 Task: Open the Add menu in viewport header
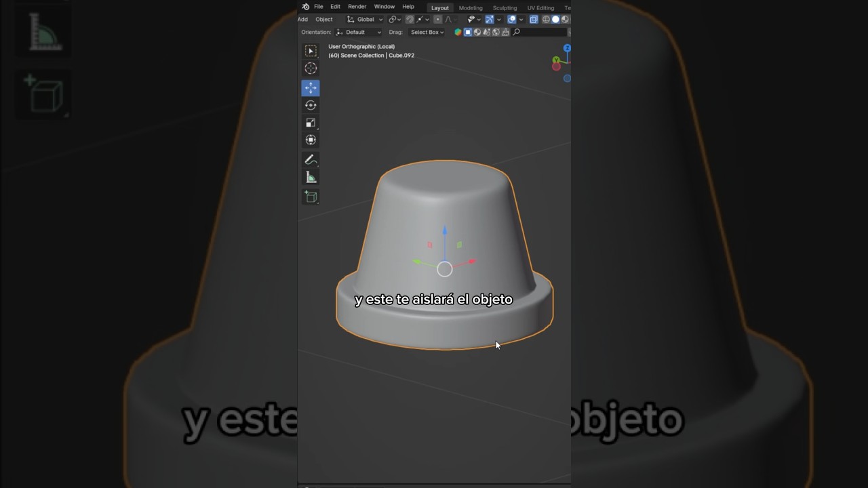click(x=302, y=20)
